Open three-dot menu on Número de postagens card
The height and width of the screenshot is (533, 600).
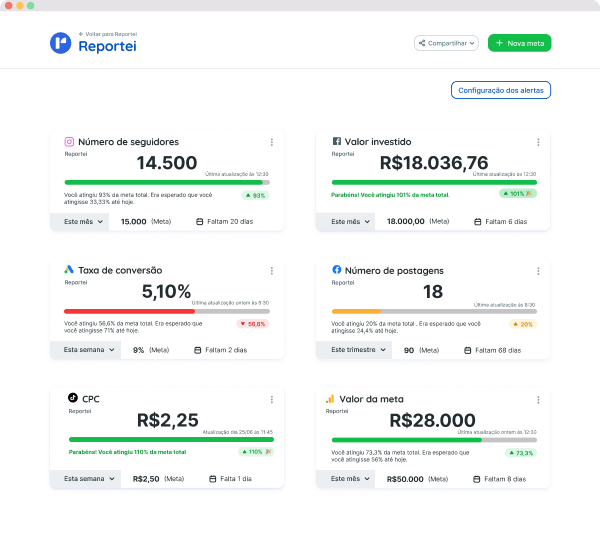point(538,271)
